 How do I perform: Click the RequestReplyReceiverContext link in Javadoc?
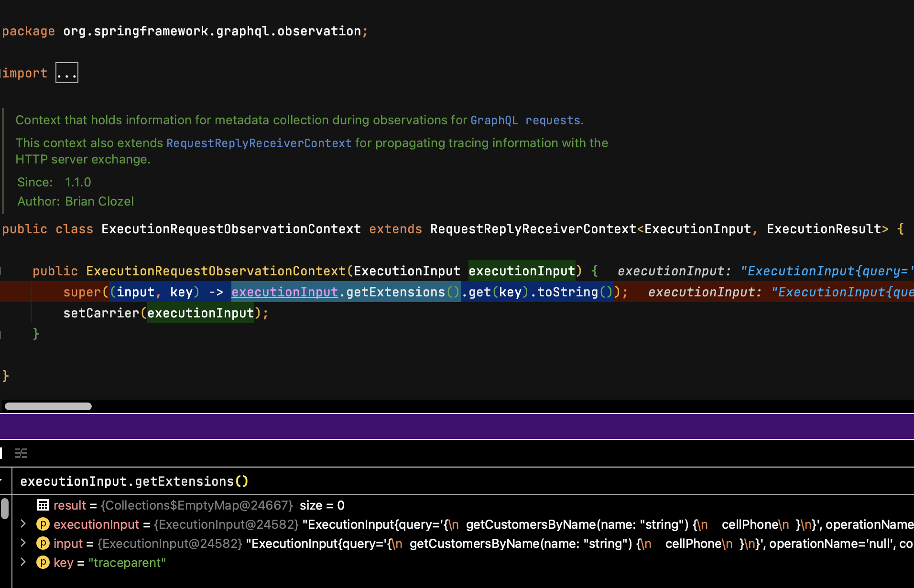[x=258, y=143]
